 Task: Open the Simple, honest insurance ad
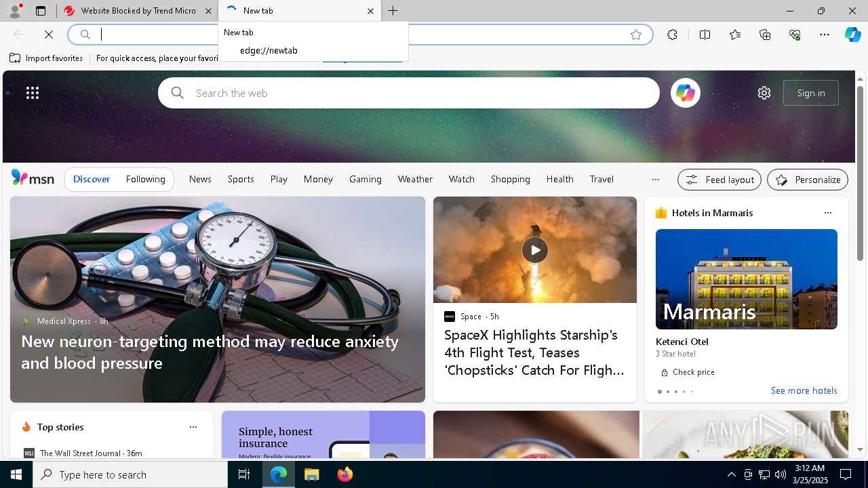(323, 434)
